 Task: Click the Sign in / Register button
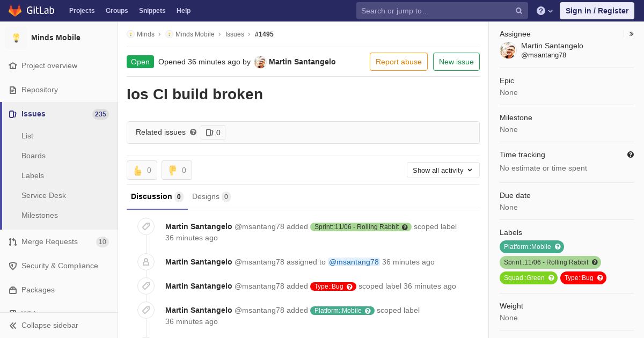pyautogui.click(x=597, y=11)
